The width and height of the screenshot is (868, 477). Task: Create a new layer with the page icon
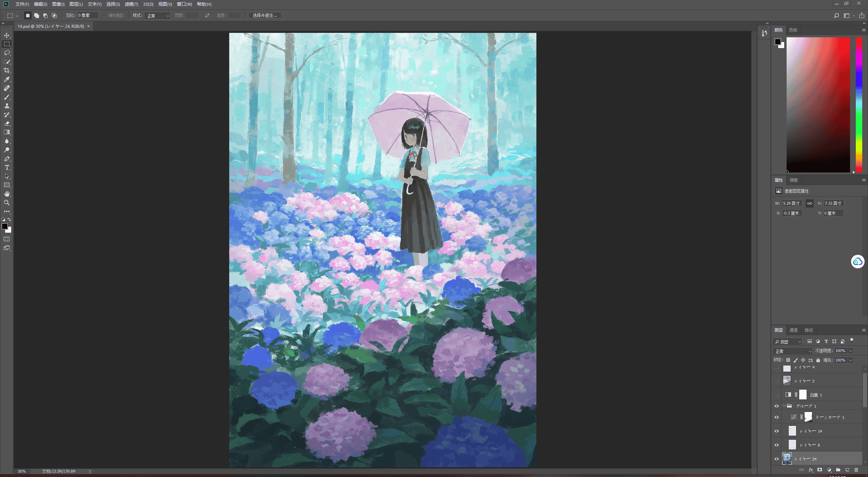point(847,470)
